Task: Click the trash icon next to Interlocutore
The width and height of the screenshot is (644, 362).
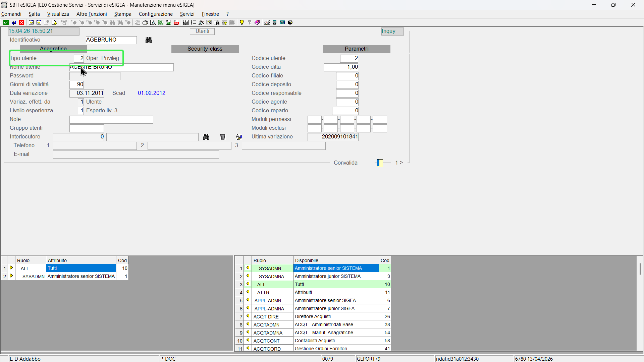Action: pyautogui.click(x=223, y=137)
